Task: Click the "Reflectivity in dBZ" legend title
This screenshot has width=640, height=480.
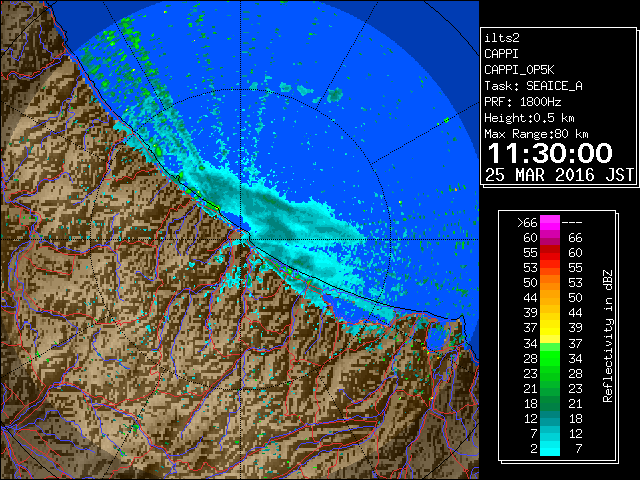Action: coord(607,336)
